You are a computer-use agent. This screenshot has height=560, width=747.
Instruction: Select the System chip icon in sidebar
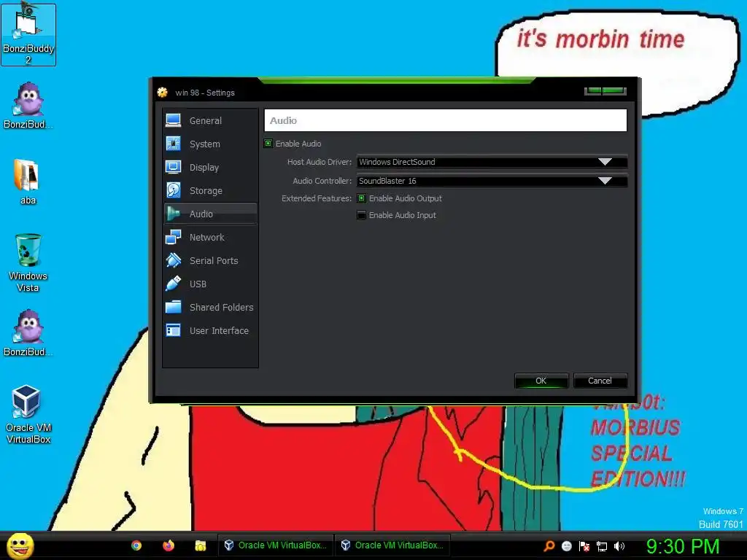(174, 144)
